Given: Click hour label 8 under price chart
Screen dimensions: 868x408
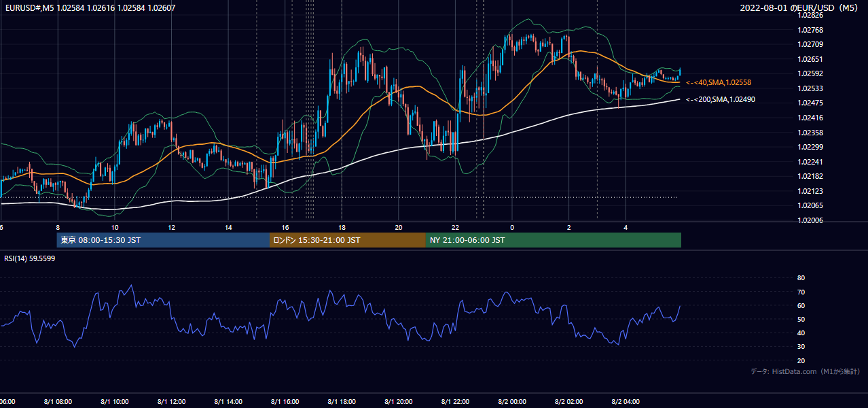Looking at the screenshot, I should [58, 228].
